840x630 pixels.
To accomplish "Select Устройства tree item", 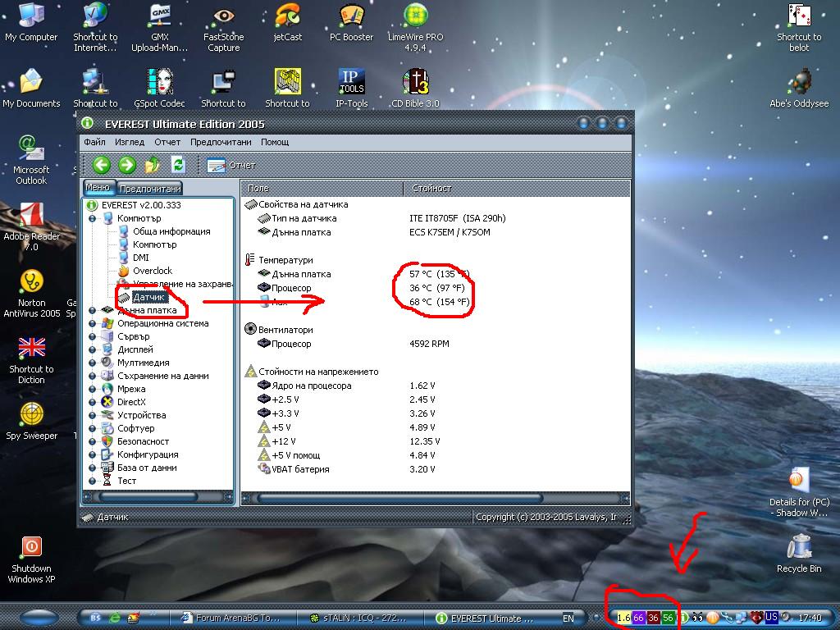I will coord(141,415).
